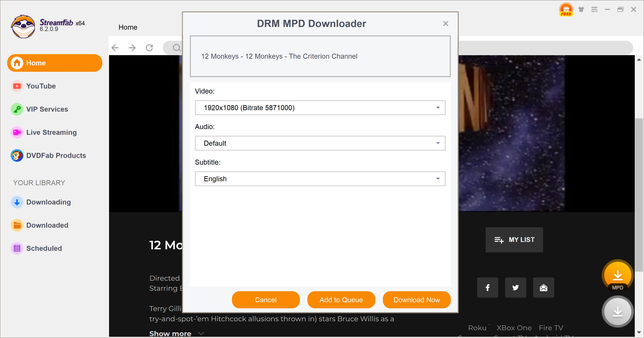Click the Roku link

[477, 328]
